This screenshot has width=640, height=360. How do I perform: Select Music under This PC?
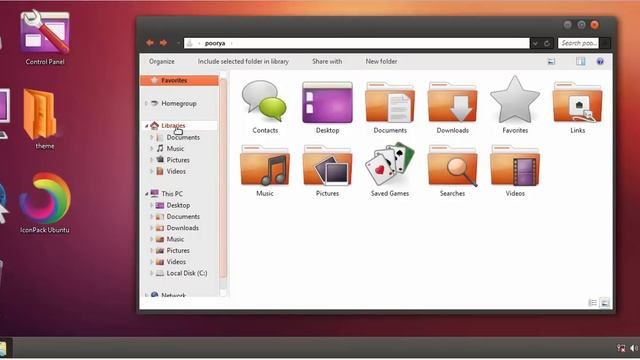pyautogui.click(x=175, y=239)
